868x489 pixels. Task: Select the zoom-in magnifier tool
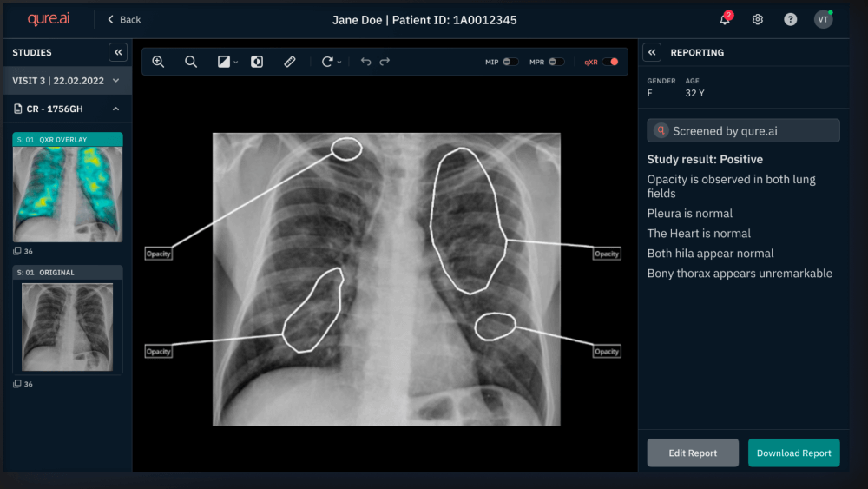(158, 62)
